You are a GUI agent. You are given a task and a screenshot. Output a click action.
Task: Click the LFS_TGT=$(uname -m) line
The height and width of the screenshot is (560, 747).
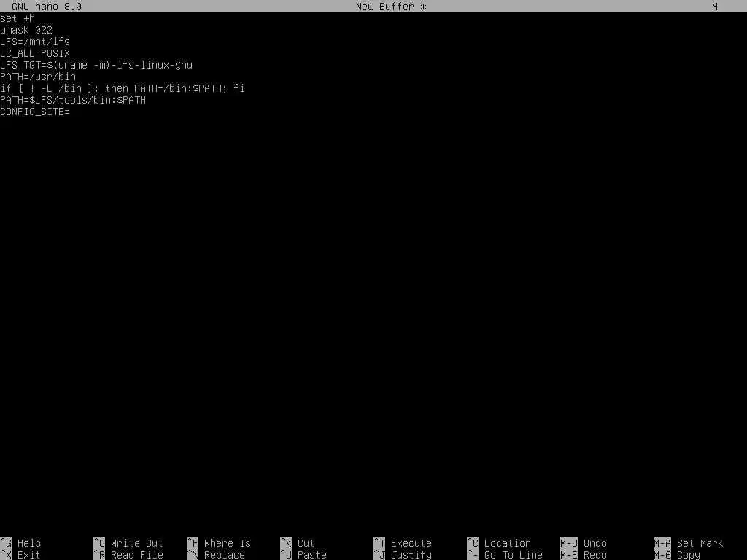(96, 65)
